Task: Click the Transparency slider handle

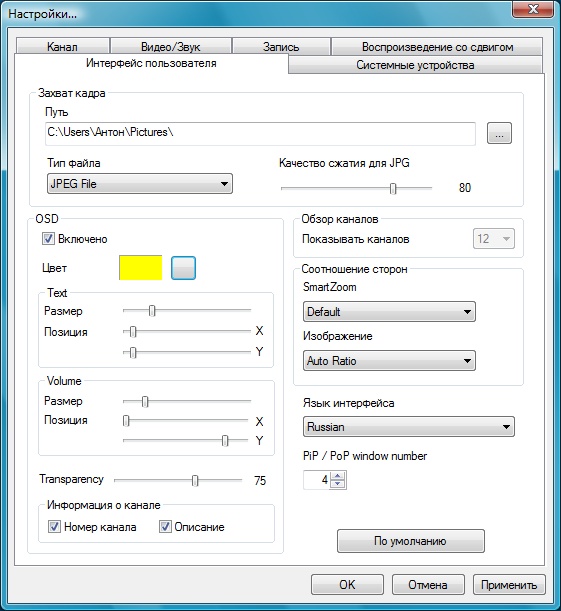Action: tap(195, 480)
